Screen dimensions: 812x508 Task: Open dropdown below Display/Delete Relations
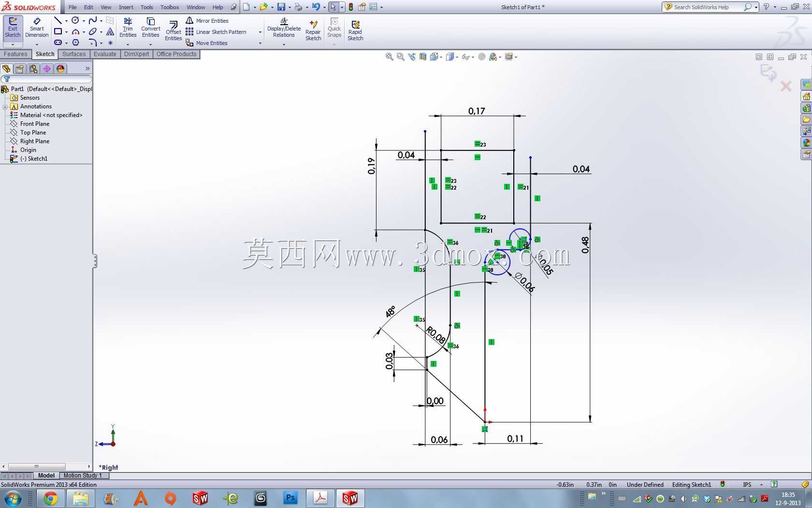pyautogui.click(x=284, y=45)
